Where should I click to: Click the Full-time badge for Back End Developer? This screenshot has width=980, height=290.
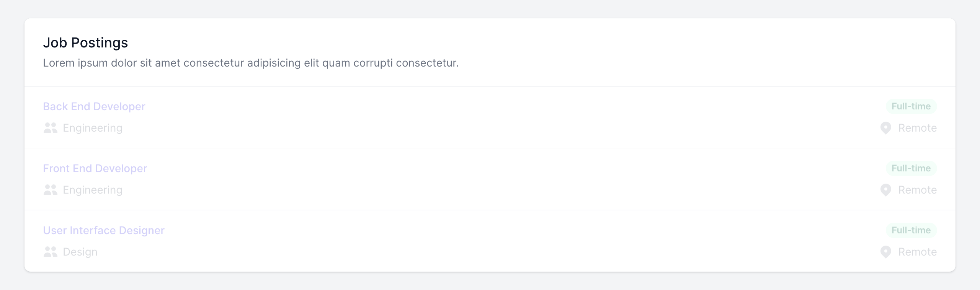pyautogui.click(x=911, y=106)
